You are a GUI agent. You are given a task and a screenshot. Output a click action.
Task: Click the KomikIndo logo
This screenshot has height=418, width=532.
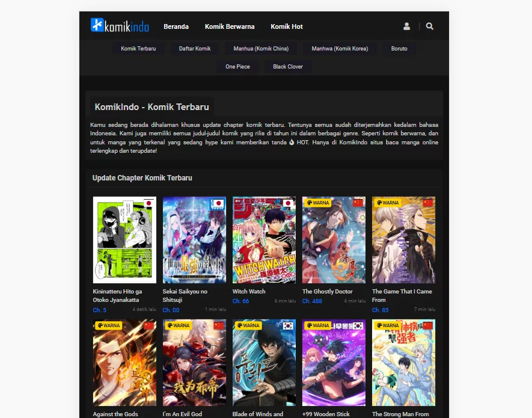coord(121,26)
